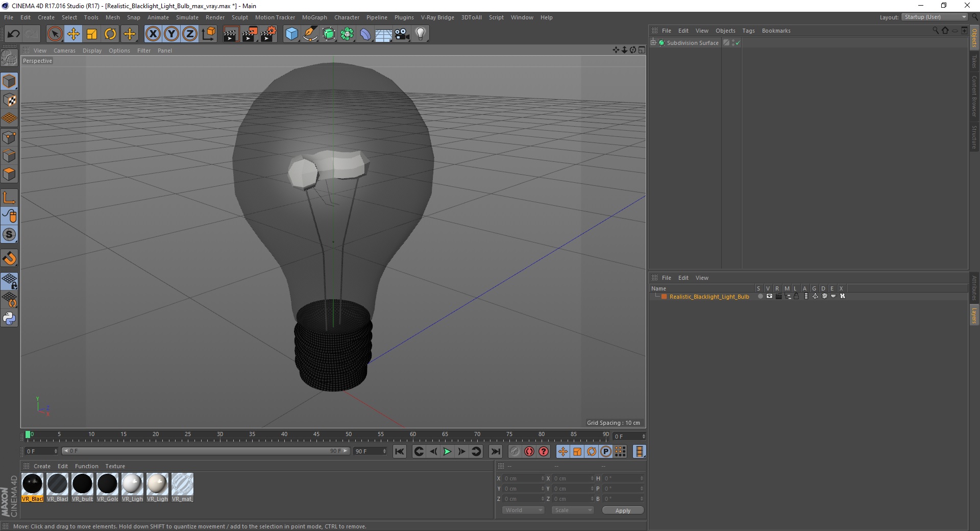
Task: Open the Scale mode dropdown
Action: 573,510
